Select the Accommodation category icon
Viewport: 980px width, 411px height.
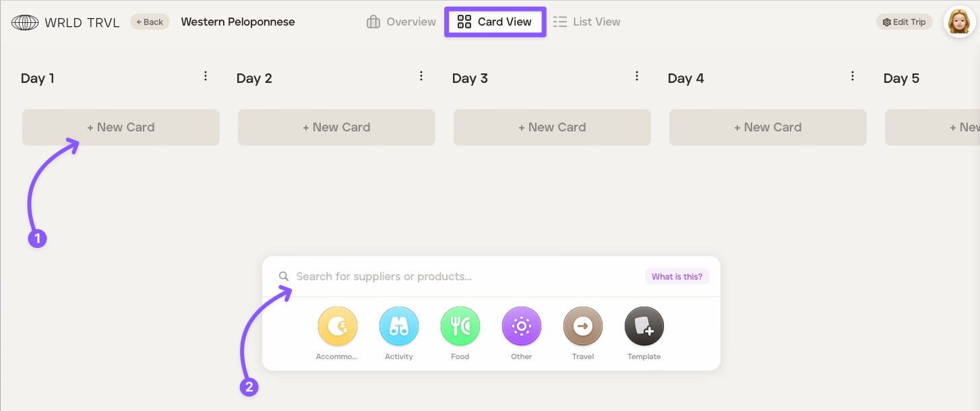tap(337, 327)
